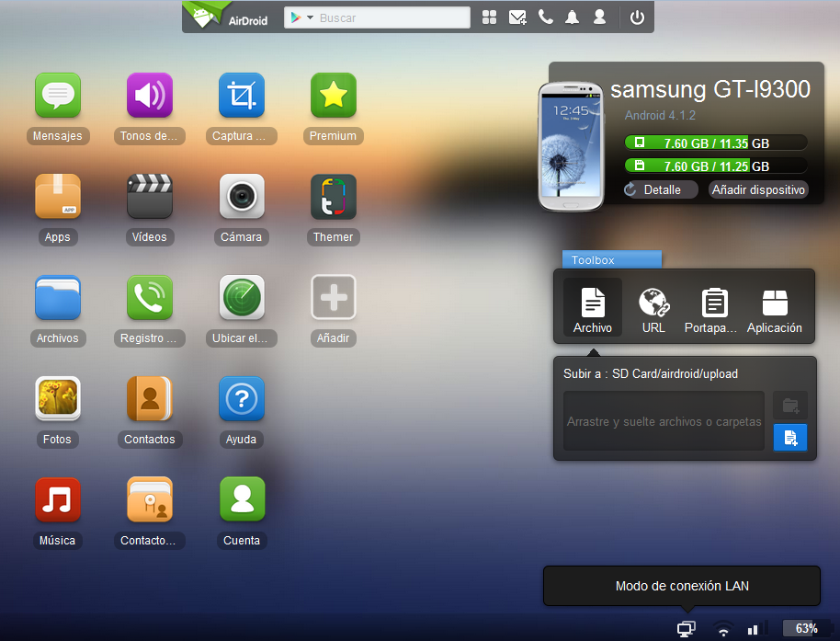Screen dimensions: 840x641
Task: Click the Android 4.1.2 version text
Action: coord(660,115)
